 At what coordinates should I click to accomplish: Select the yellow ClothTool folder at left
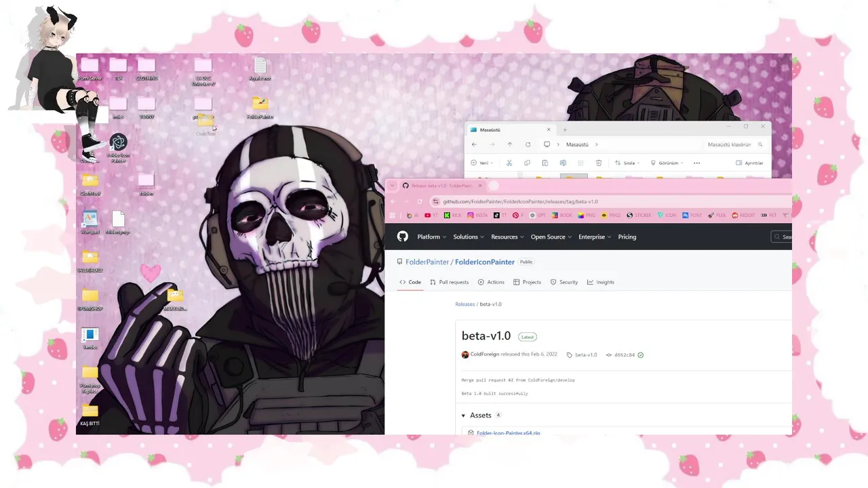pos(90,184)
